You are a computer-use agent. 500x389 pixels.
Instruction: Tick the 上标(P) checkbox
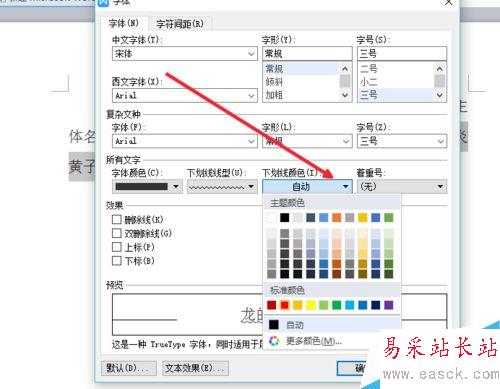117,247
